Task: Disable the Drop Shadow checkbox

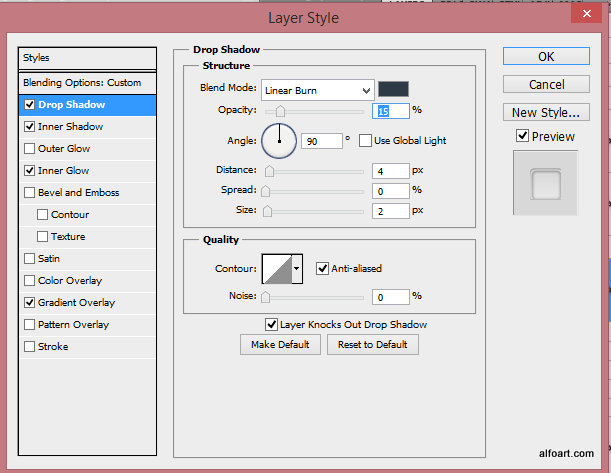Action: point(30,105)
